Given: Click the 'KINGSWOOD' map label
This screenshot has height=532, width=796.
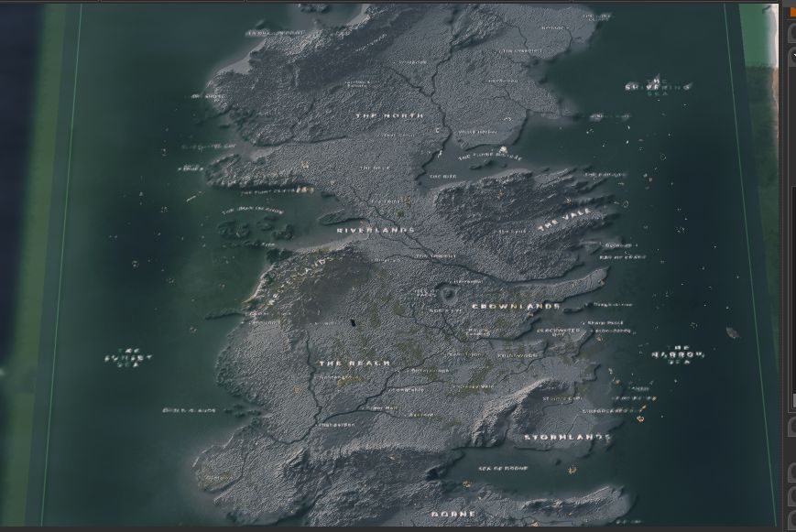Looking at the screenshot, I should point(517,355).
